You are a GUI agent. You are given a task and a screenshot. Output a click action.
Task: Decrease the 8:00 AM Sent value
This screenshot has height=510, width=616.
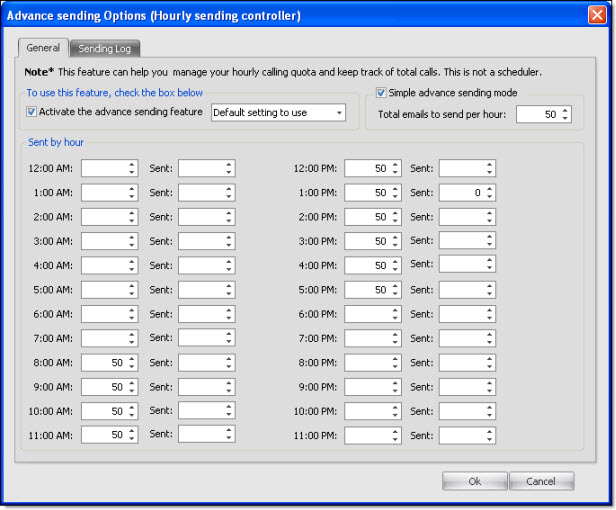coord(229,367)
